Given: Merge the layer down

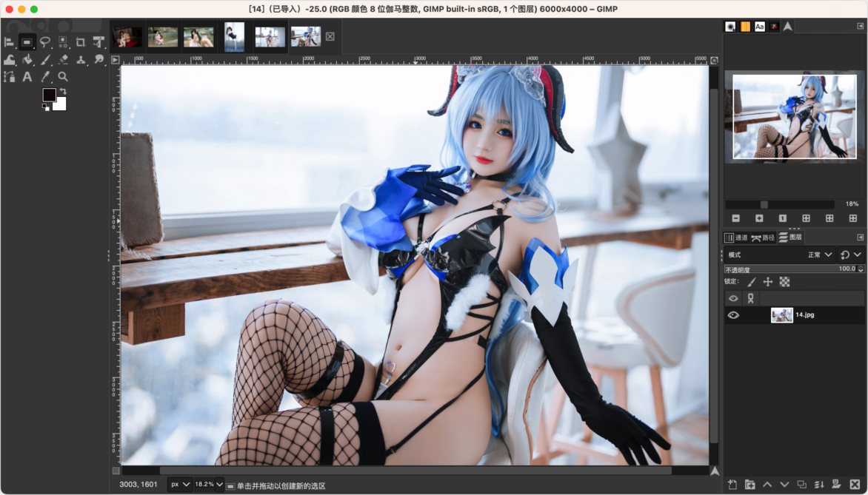Looking at the screenshot, I should [819, 485].
